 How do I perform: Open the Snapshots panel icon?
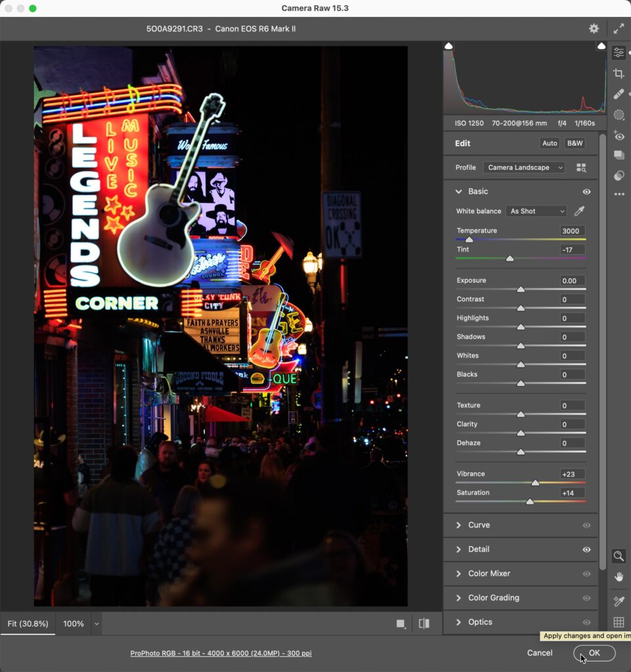tap(619, 155)
